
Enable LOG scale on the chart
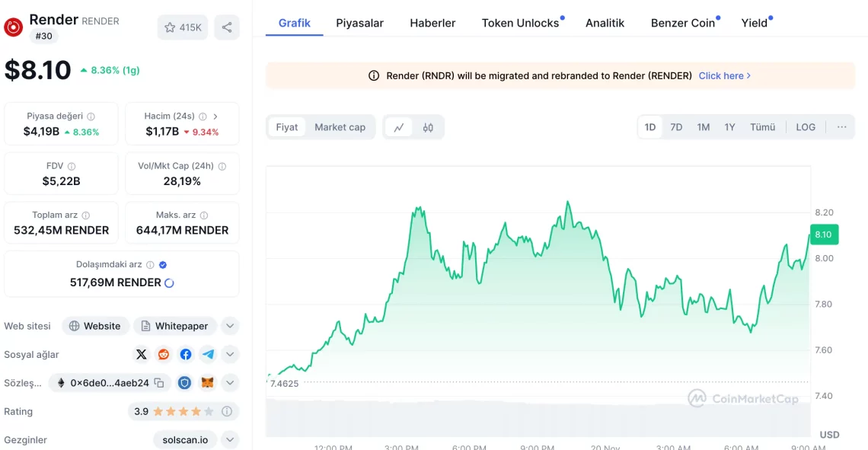tap(805, 127)
